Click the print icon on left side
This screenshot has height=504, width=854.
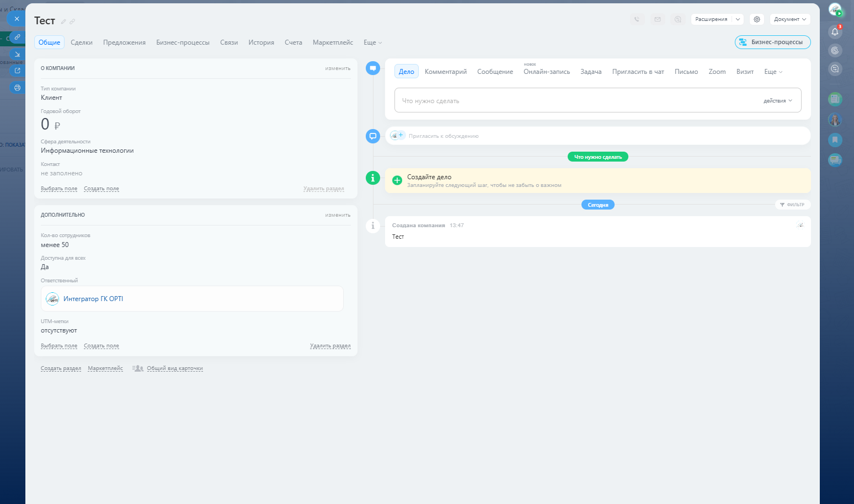(17, 88)
